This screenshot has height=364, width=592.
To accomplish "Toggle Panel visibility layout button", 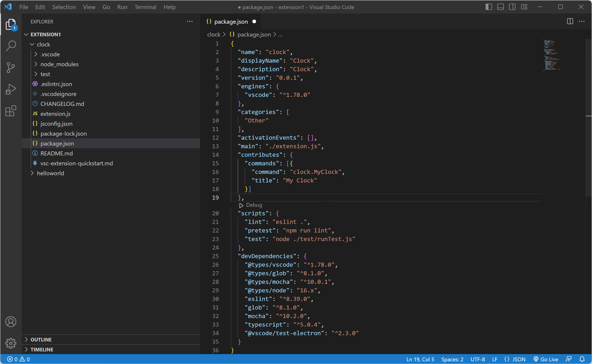I will [500, 7].
